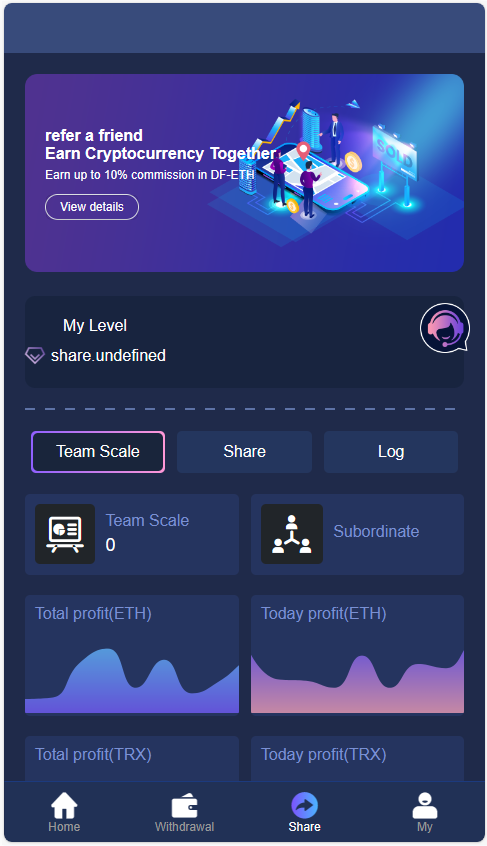
Task: Tap the diamond level icon beside share.undefined
Action: pos(35,356)
